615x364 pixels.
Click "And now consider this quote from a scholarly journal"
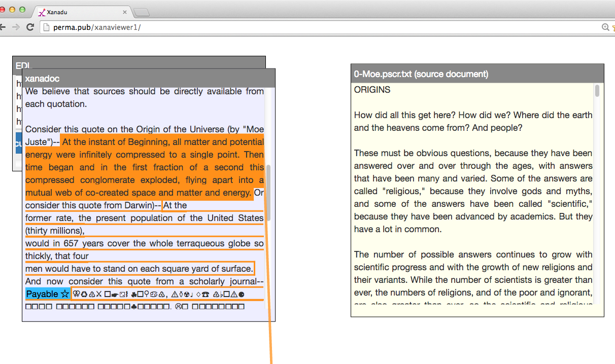[x=145, y=281]
